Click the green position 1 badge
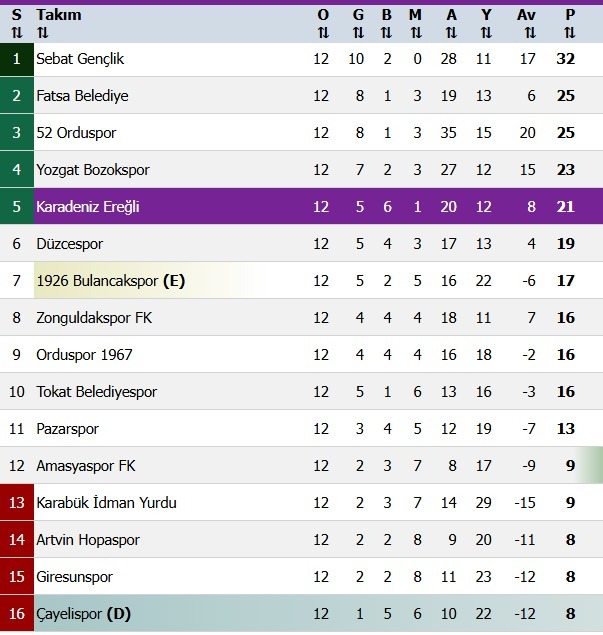 16,59
